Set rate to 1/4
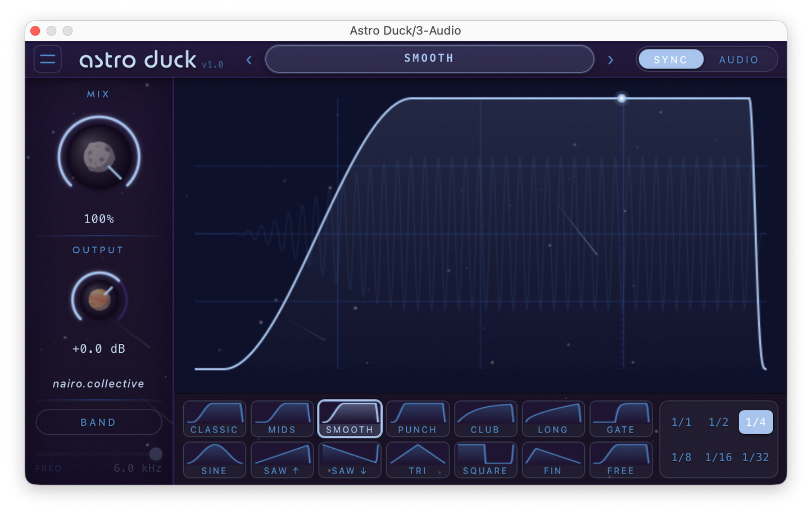This screenshot has width=812, height=514. pyautogui.click(x=756, y=422)
